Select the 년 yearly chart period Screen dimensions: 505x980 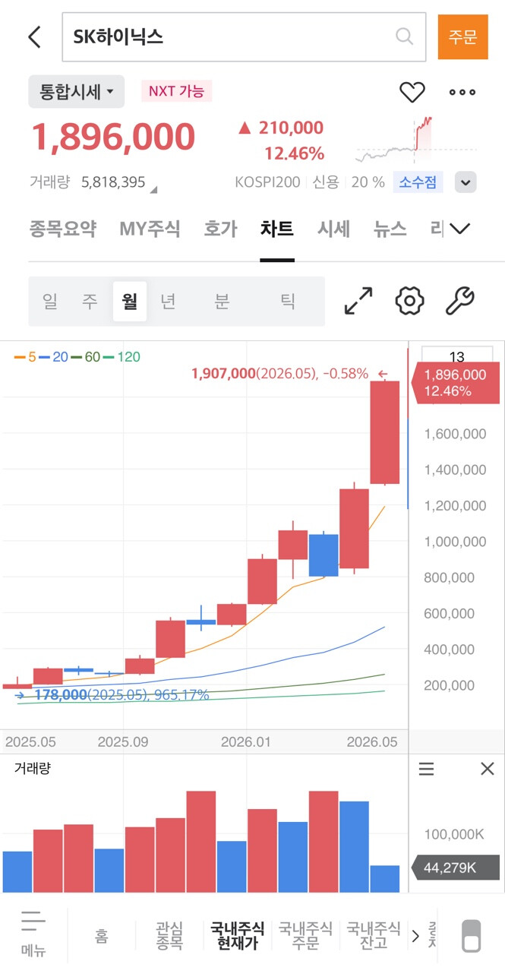[x=169, y=302]
